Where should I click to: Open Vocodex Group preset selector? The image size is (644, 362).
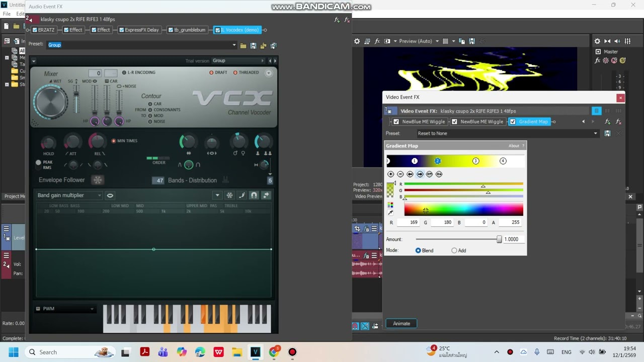237,61
